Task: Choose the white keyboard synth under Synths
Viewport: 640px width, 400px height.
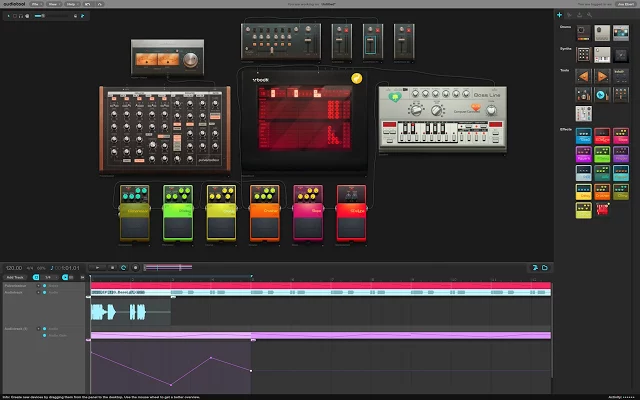Action: coord(602,54)
